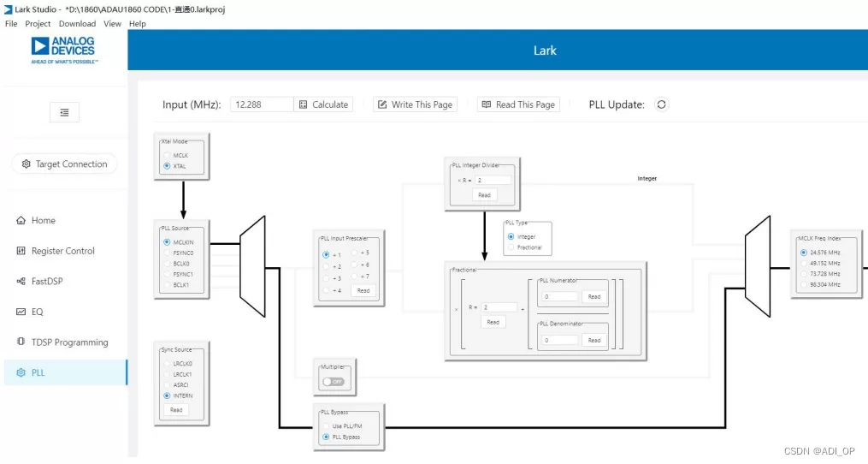Click the Home house icon
The image size is (868, 464).
click(21, 221)
